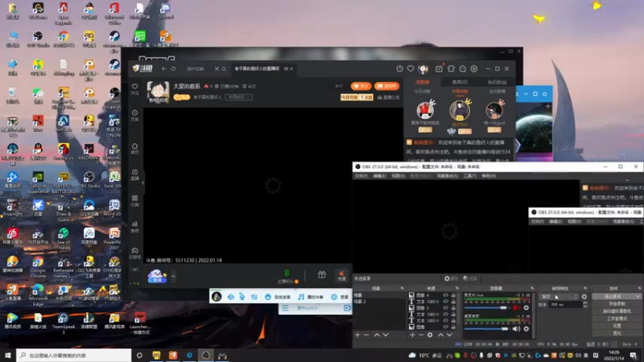644x362 pixels.
Task: Open messages icon in Douyu top bar
Action: (462, 69)
